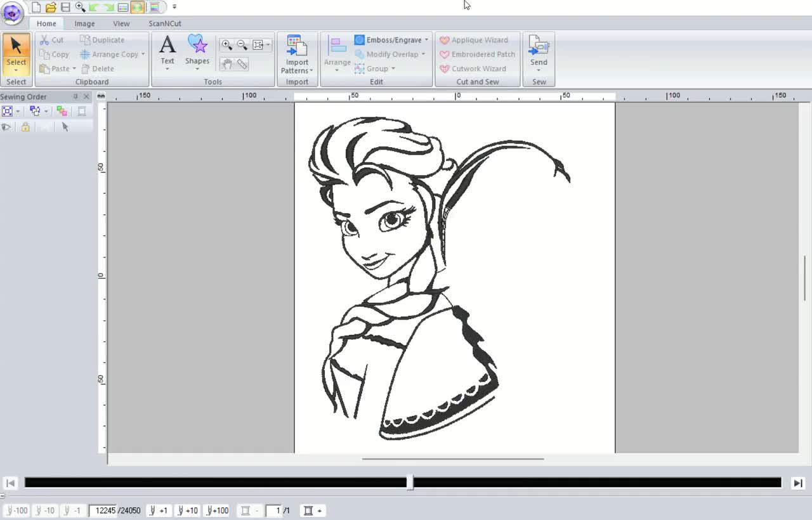Customize the quick access toolbar dropdown
This screenshot has width=812, height=520.
click(174, 7)
